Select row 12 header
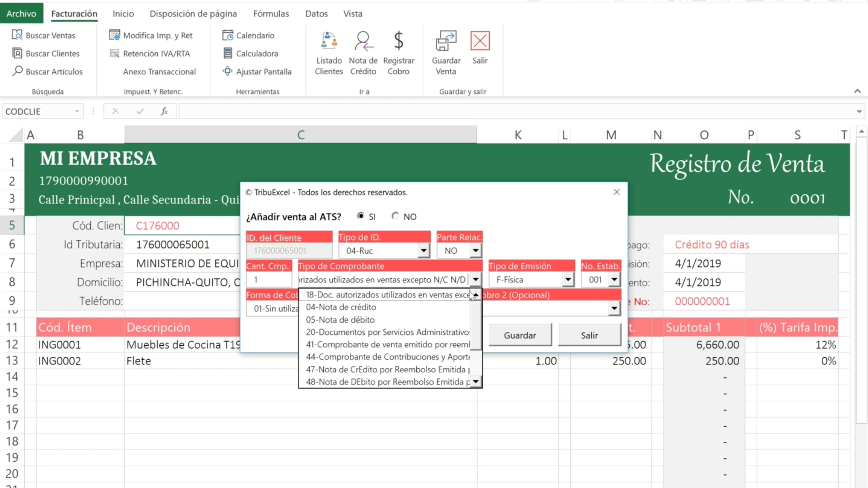Screen dimensions: 868x488 (12, 344)
